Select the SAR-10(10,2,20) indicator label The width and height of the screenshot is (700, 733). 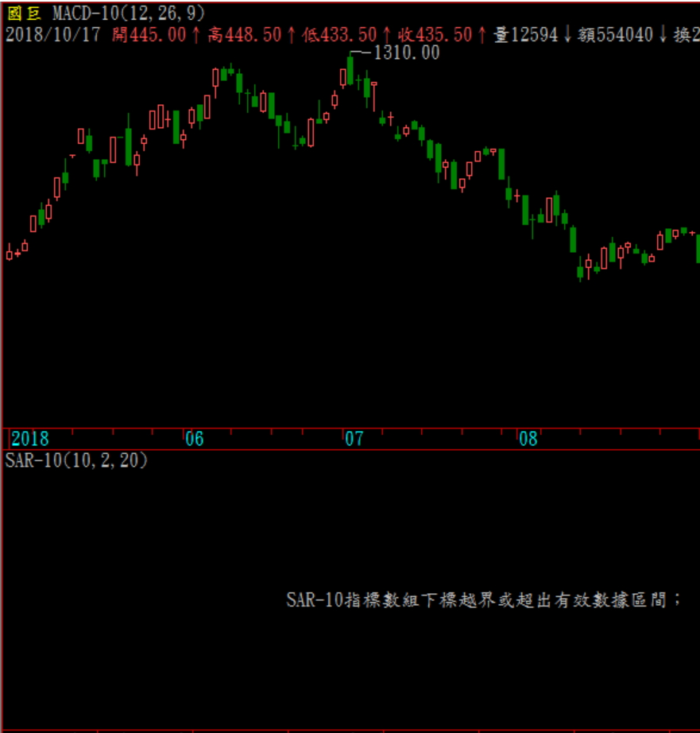pos(76,460)
